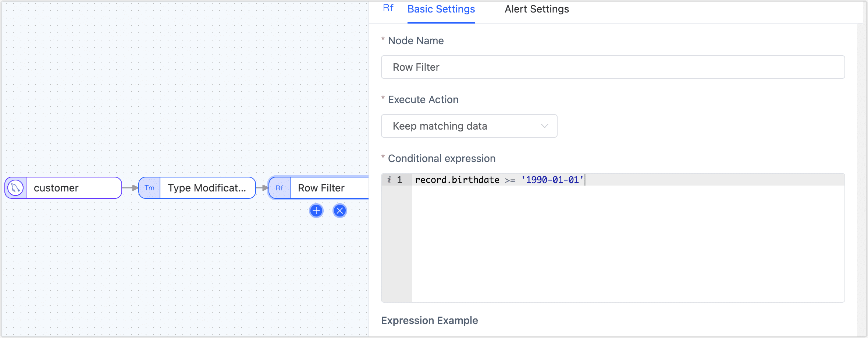Select the Basic Settings tab
868x338 pixels.
441,9
